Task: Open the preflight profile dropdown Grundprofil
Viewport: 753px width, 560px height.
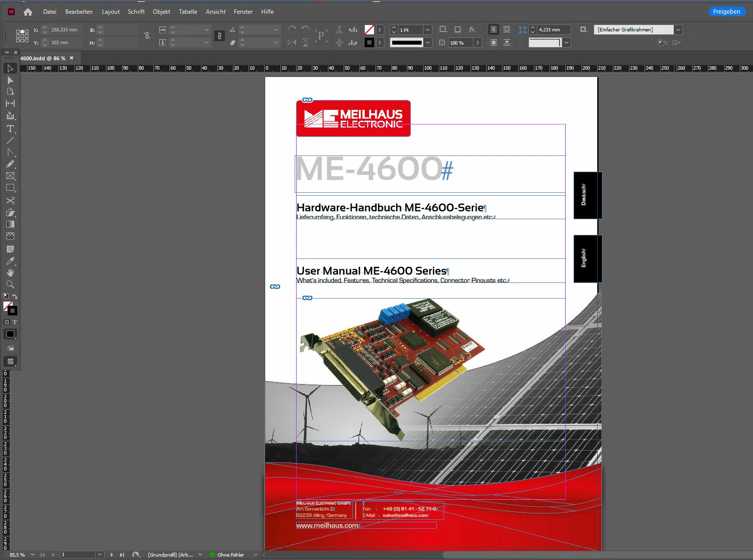Action: (x=200, y=555)
